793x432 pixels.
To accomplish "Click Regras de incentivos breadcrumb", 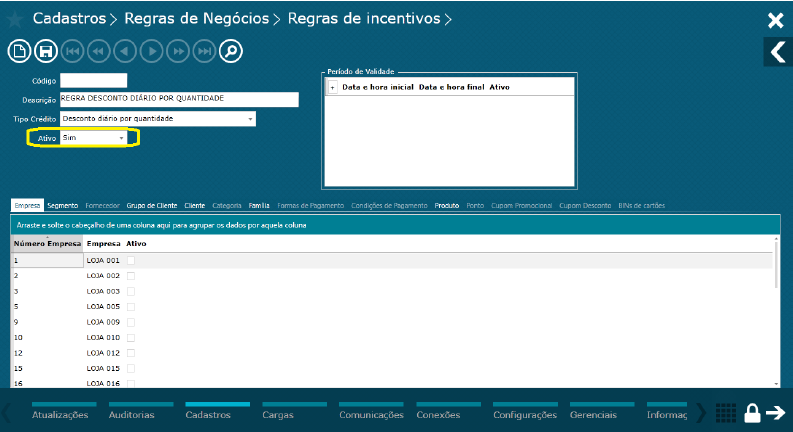I will (364, 19).
